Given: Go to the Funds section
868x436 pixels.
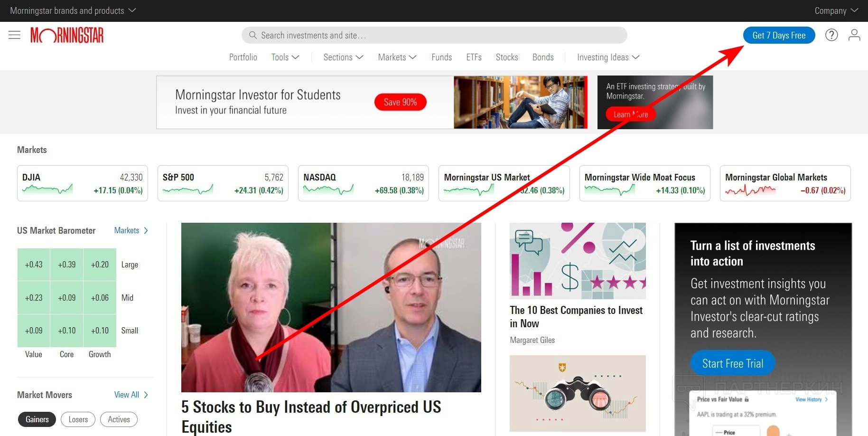Looking at the screenshot, I should [x=441, y=57].
